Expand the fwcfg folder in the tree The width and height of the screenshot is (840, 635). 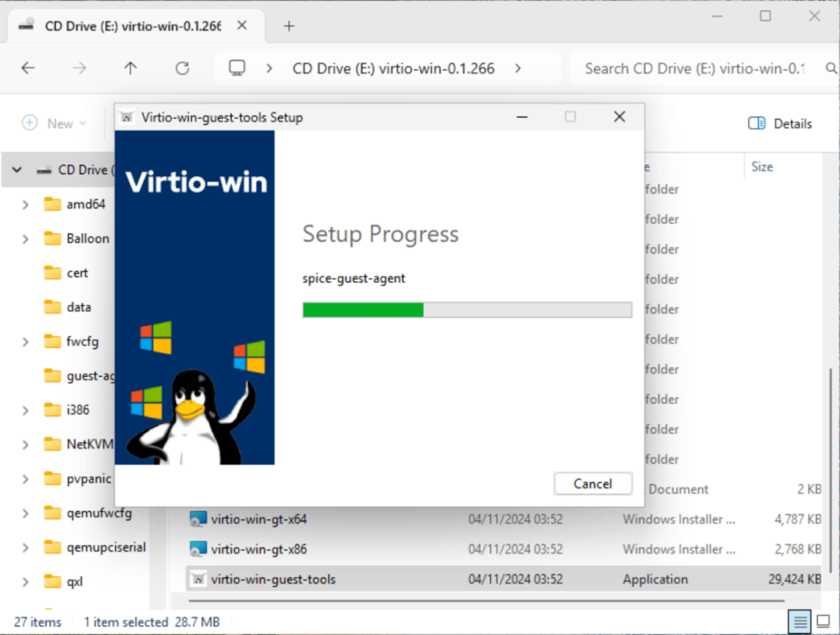(24, 341)
